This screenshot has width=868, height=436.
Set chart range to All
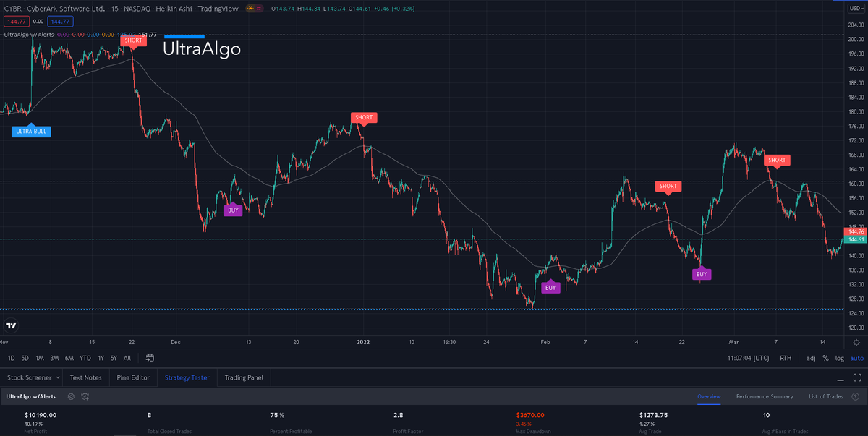tap(127, 358)
